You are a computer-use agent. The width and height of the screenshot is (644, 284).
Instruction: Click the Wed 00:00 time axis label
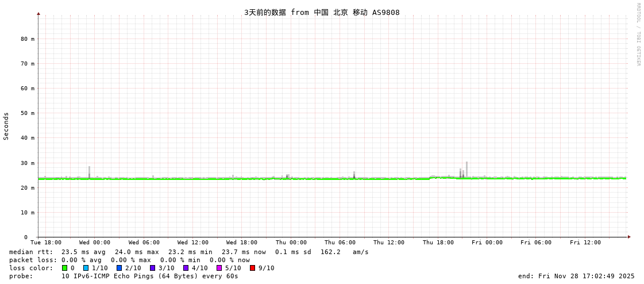[x=95, y=243]
